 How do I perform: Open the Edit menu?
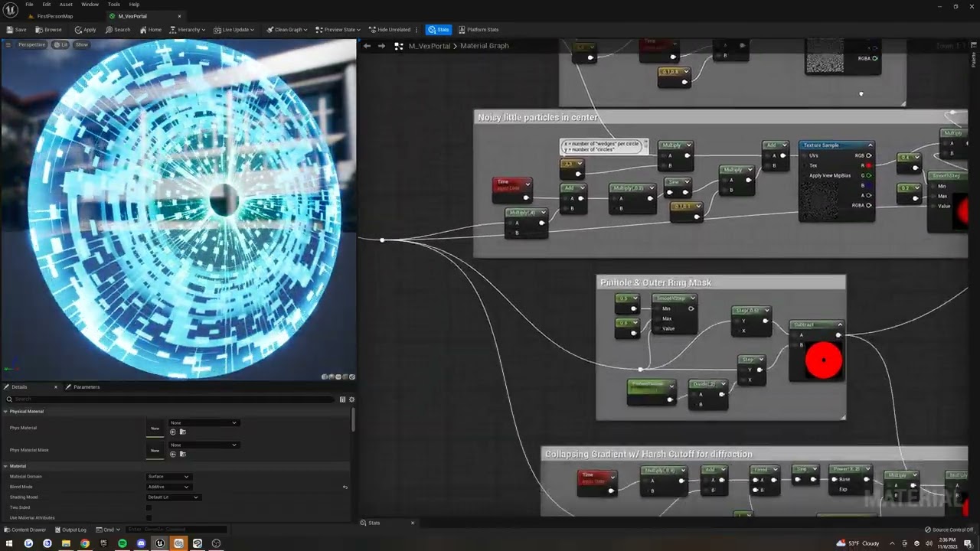coord(47,5)
